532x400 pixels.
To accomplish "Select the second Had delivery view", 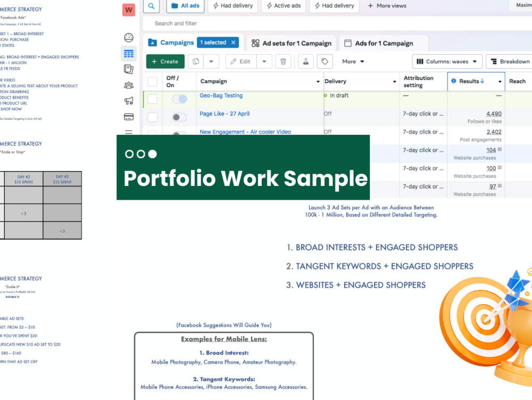I will [334, 6].
